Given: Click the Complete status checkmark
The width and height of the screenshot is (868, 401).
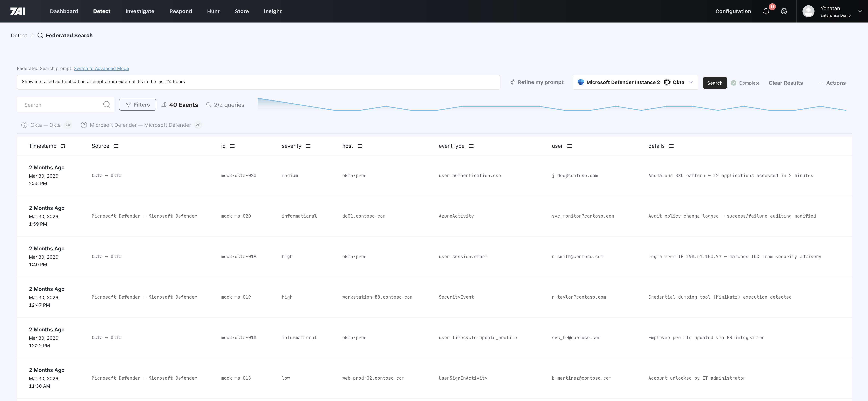Looking at the screenshot, I should click(734, 83).
